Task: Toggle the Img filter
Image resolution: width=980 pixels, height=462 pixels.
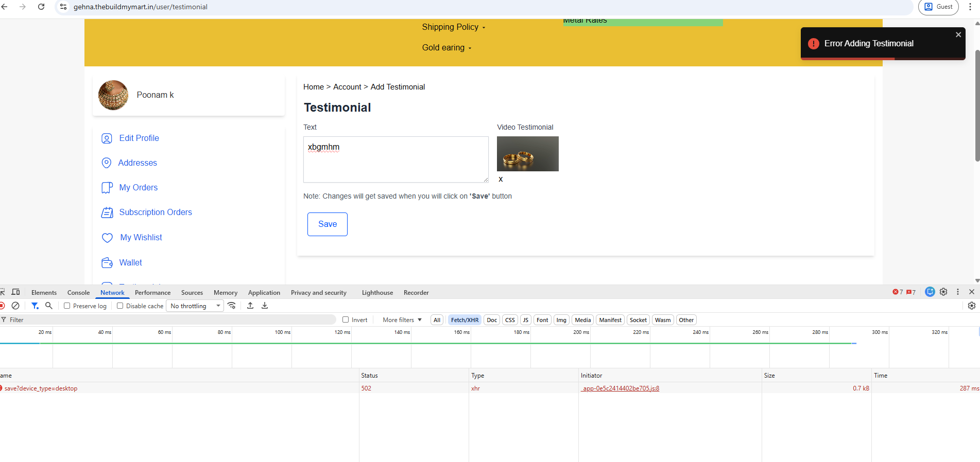Action: click(x=561, y=319)
